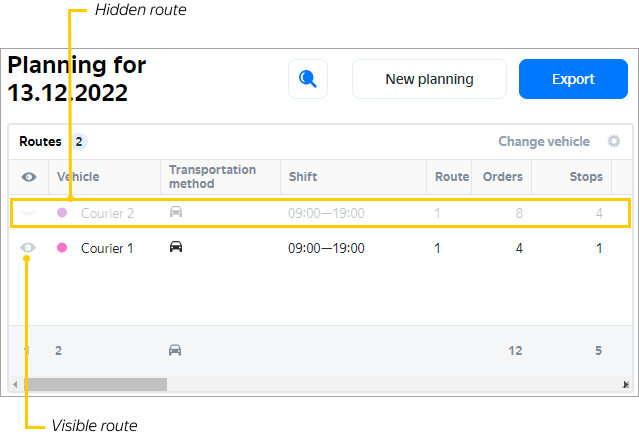Image resolution: width=639 pixels, height=435 pixels.
Task: Click the Transportation method column header
Action: click(212, 177)
